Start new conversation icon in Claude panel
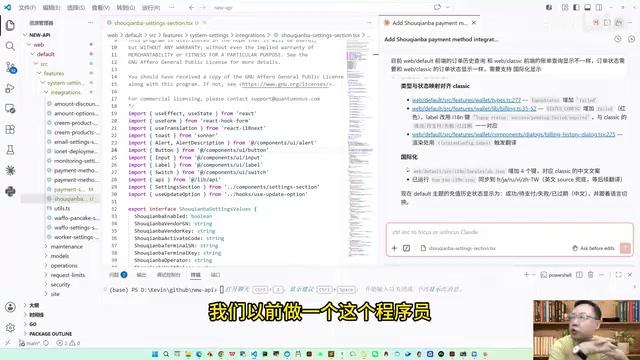 631,39
